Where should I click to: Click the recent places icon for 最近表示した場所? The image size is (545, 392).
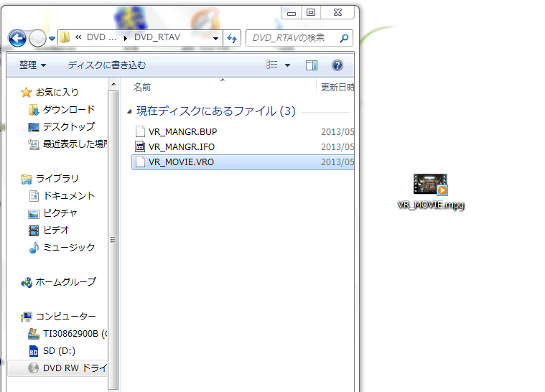click(x=34, y=144)
